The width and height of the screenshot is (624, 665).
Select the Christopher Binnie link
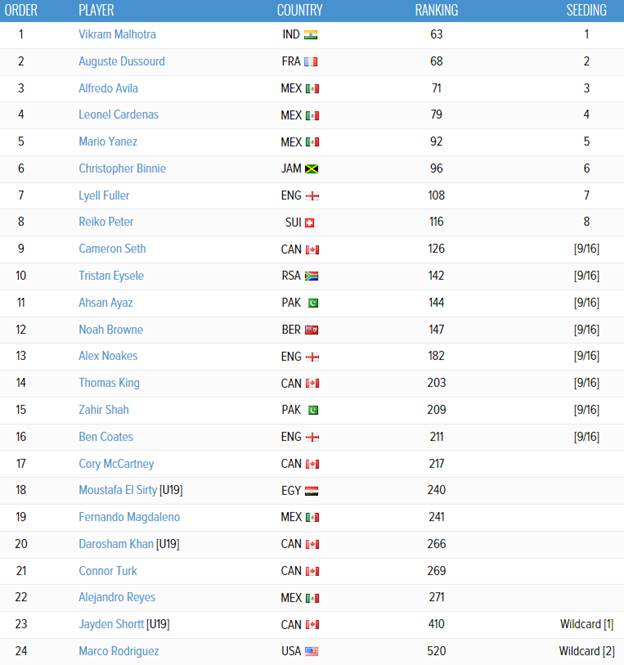point(122,168)
